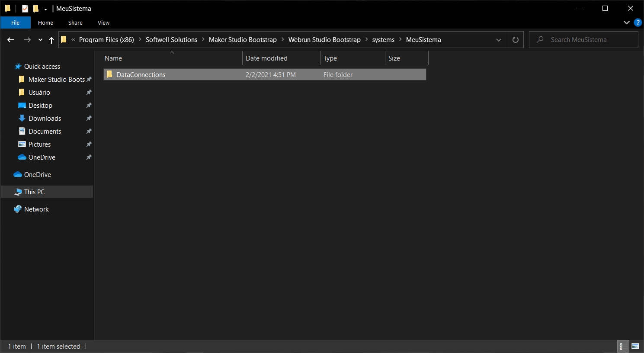Customize Quick Access Toolbar dropdown arrow
The image size is (644, 353).
(x=45, y=9)
